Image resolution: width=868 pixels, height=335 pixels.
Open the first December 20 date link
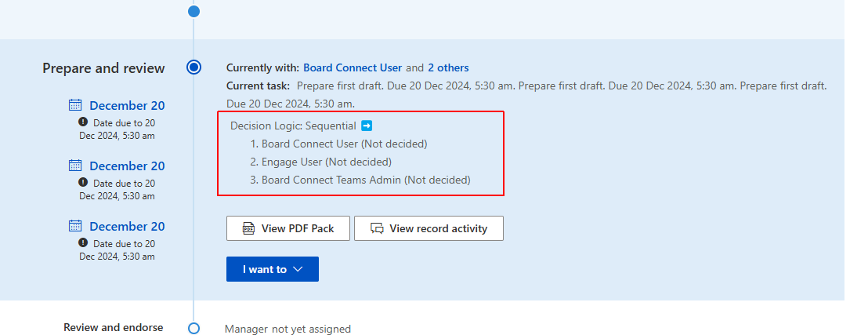[127, 106]
